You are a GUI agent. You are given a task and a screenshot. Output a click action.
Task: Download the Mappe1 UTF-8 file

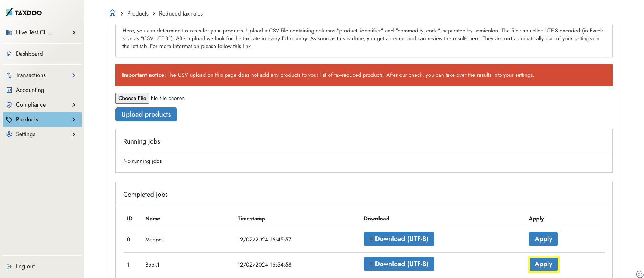(399, 239)
